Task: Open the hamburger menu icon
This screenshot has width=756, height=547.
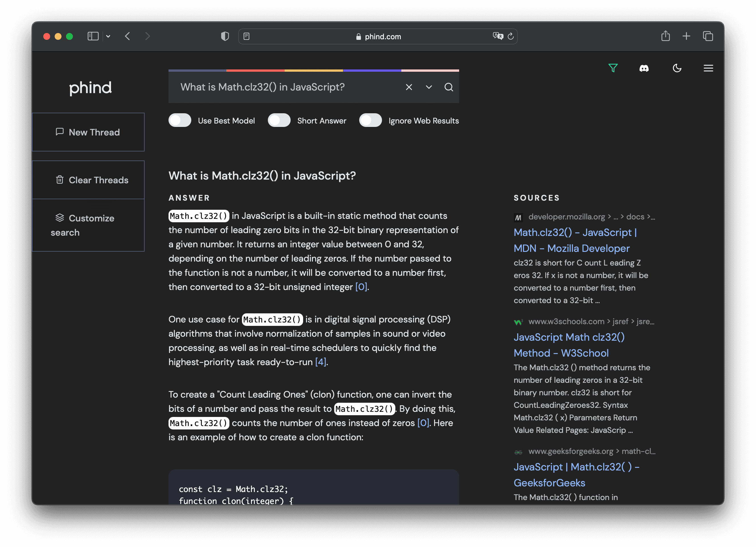Action: coord(708,68)
